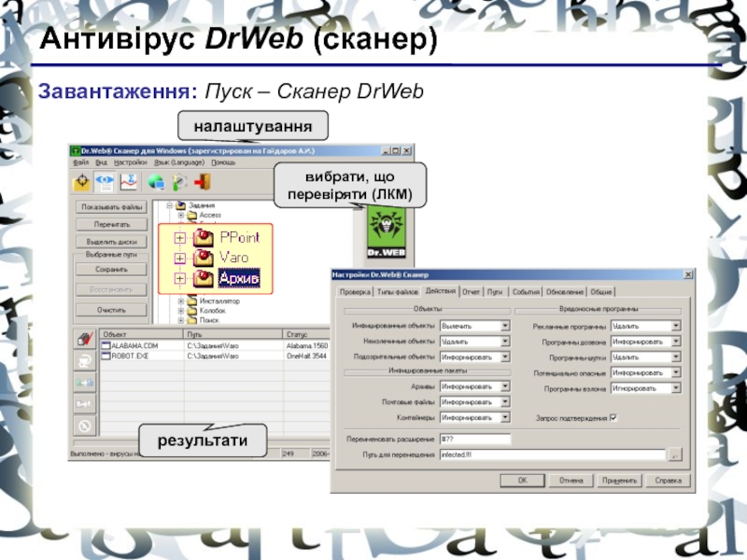Image resolution: width=747 pixels, height=560 pixels.
Task: Expand the Архив tree node
Action: (179, 278)
